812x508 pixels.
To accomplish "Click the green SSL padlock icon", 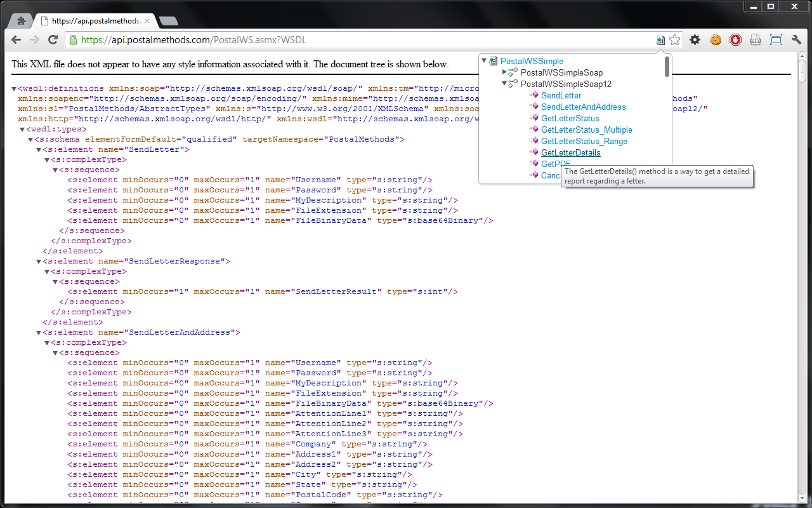I will [x=74, y=40].
